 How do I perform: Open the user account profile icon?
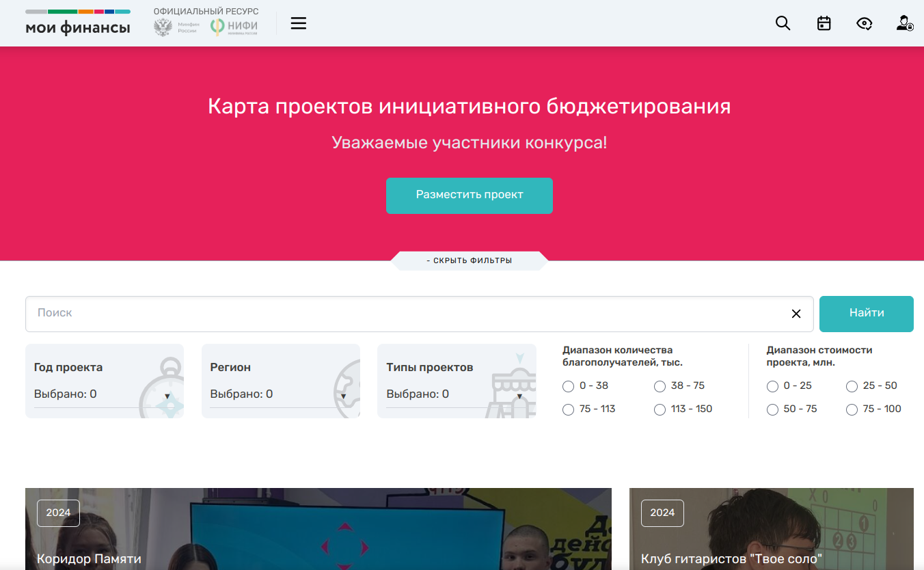point(905,23)
